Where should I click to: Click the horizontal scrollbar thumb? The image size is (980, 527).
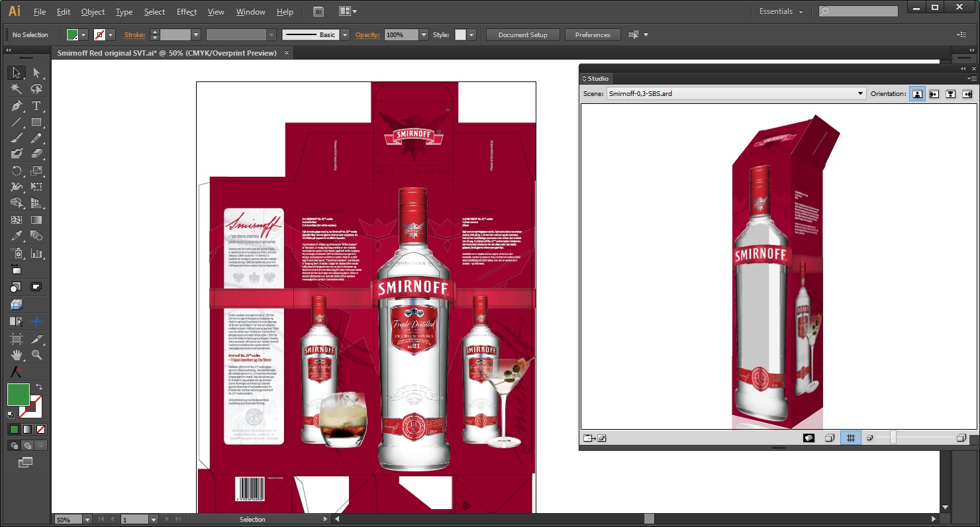pos(649,519)
